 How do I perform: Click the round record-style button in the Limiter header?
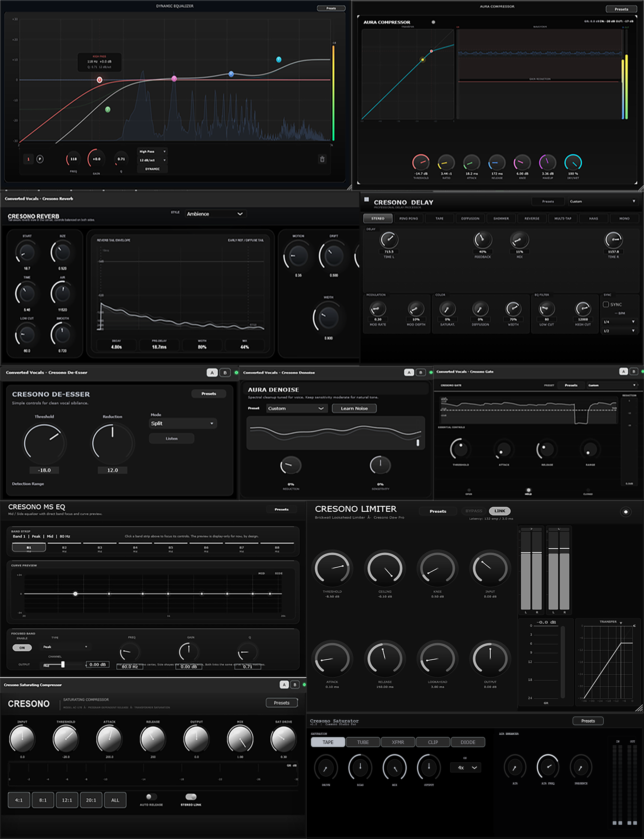tap(626, 512)
